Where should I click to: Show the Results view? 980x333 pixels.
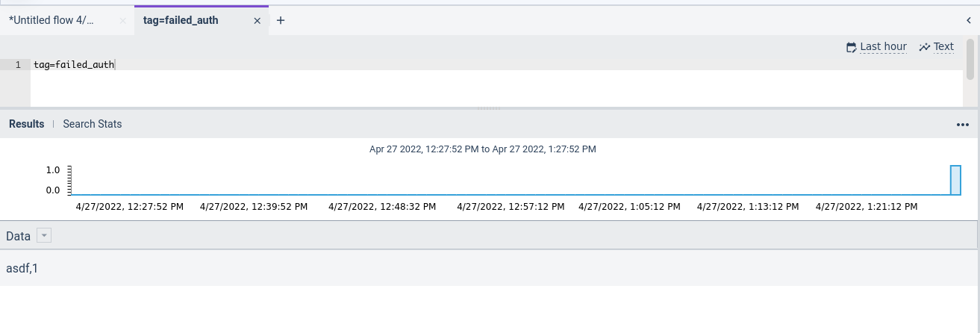coord(27,124)
